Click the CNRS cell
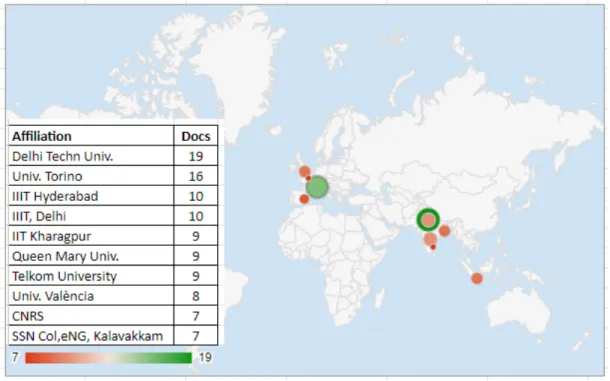This screenshot has height=381, width=610. [x=91, y=316]
